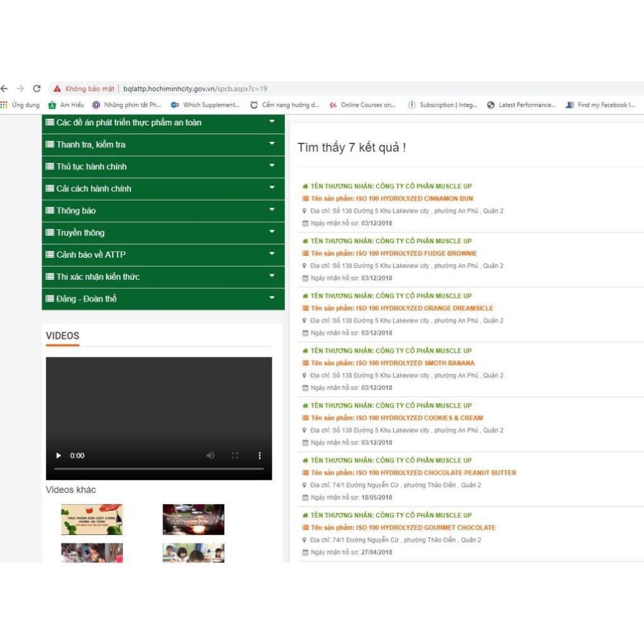Open the 'Thi xác nhận kiến thức' menu item
This screenshot has height=644, width=644.
(98, 277)
